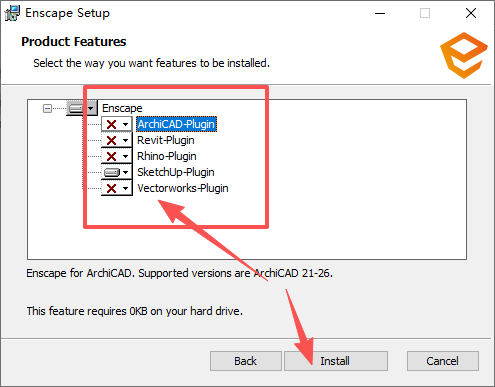This screenshot has height=387, width=495.
Task: Click the red X icon beside Revit-Plugin
Action: [x=111, y=140]
